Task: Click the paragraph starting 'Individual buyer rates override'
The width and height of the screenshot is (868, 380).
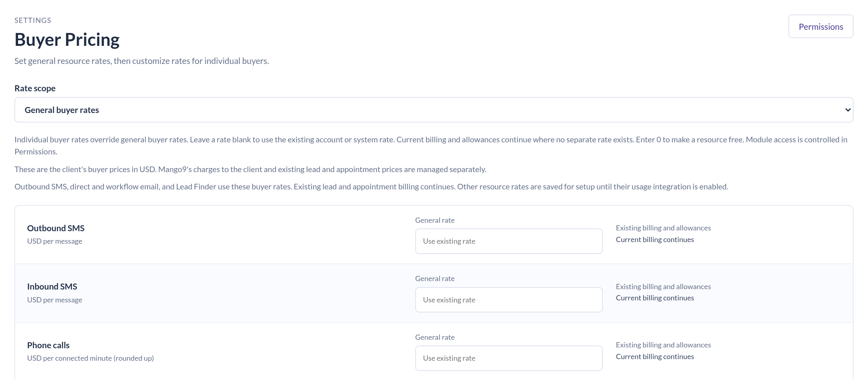Action: tap(431, 146)
